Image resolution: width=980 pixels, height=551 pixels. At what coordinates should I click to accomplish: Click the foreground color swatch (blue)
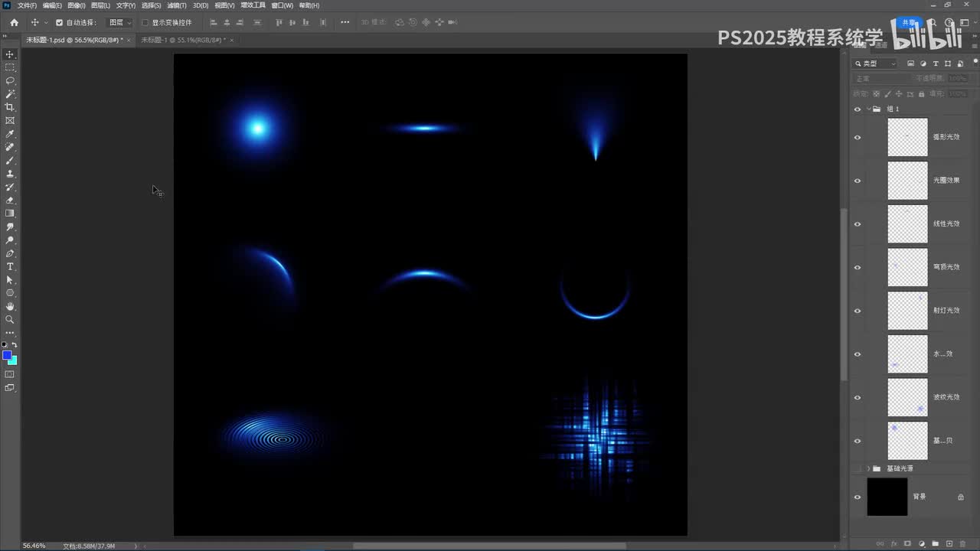pyautogui.click(x=7, y=355)
